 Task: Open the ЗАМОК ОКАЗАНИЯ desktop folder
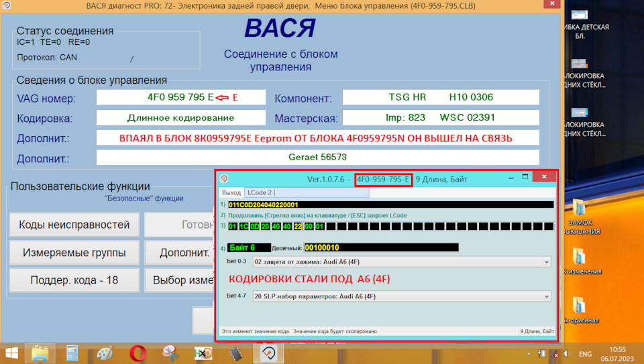[580, 217]
